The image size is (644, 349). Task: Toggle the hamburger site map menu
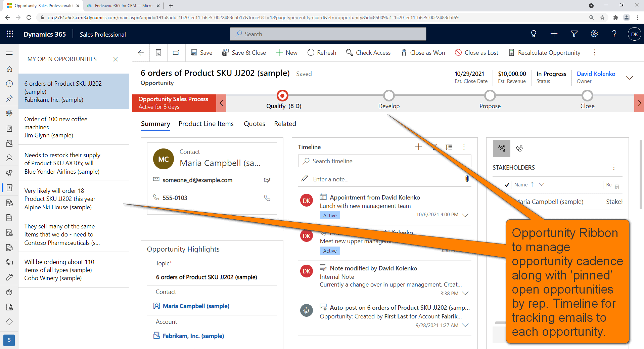tap(9, 53)
